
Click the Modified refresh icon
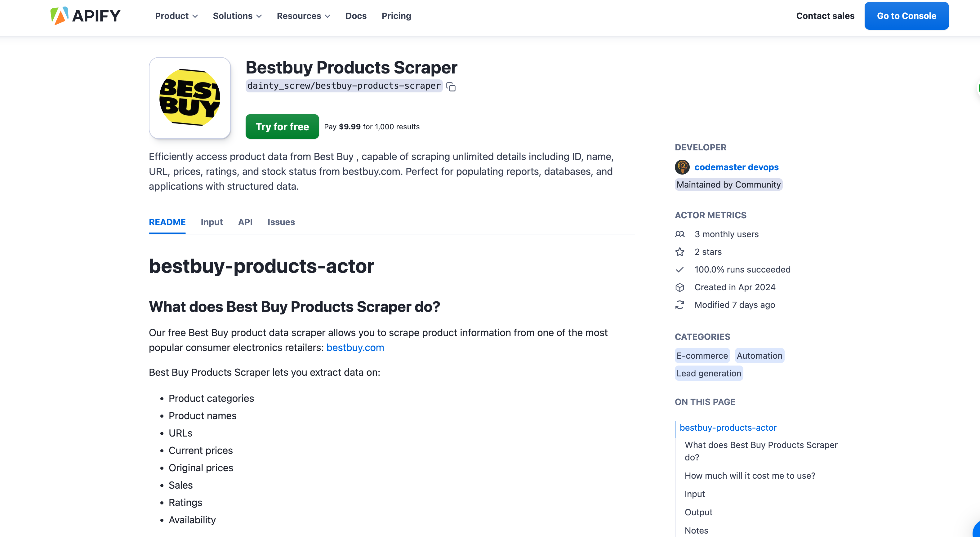coord(680,305)
